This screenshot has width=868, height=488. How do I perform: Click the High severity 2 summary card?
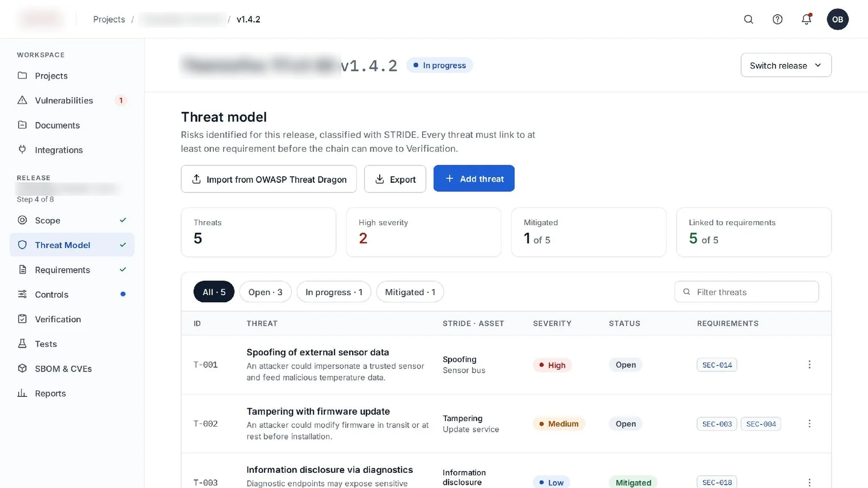[424, 232]
